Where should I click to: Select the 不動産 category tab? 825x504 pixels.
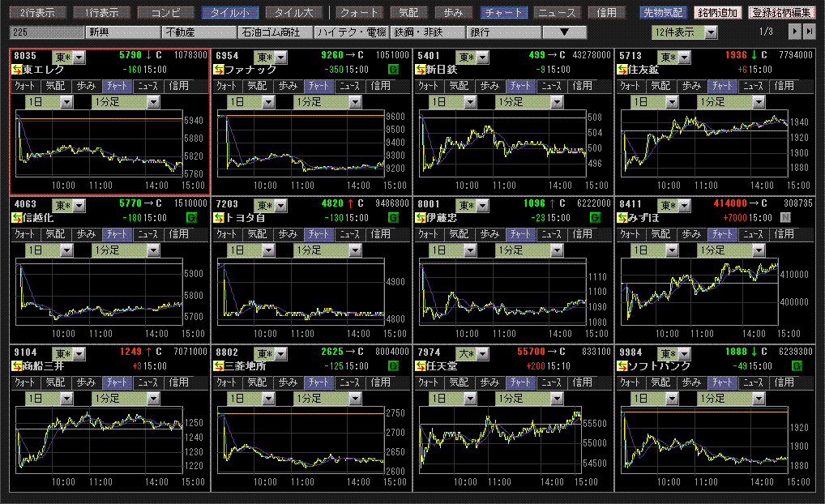(199, 32)
